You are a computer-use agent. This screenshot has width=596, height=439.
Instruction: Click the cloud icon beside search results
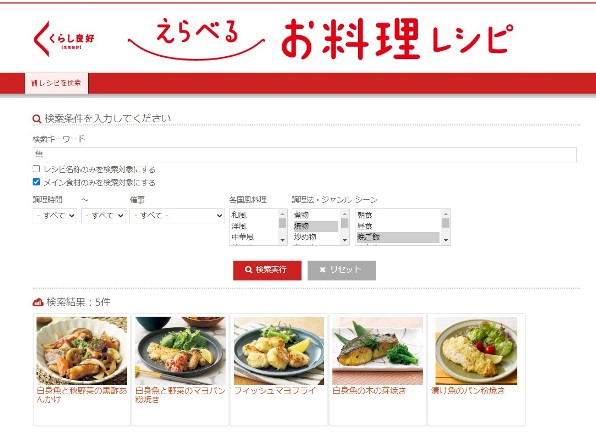(x=38, y=302)
